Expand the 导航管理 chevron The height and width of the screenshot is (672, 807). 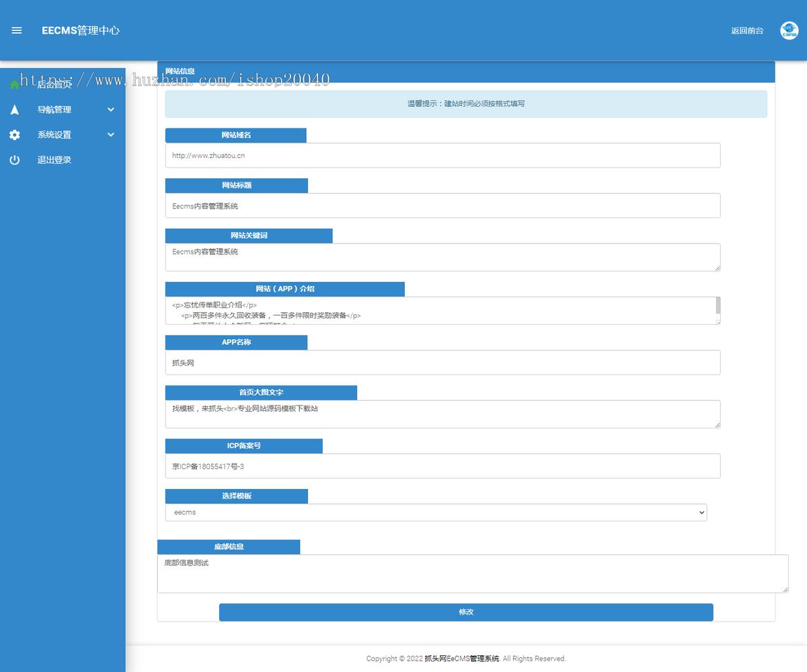(x=111, y=110)
